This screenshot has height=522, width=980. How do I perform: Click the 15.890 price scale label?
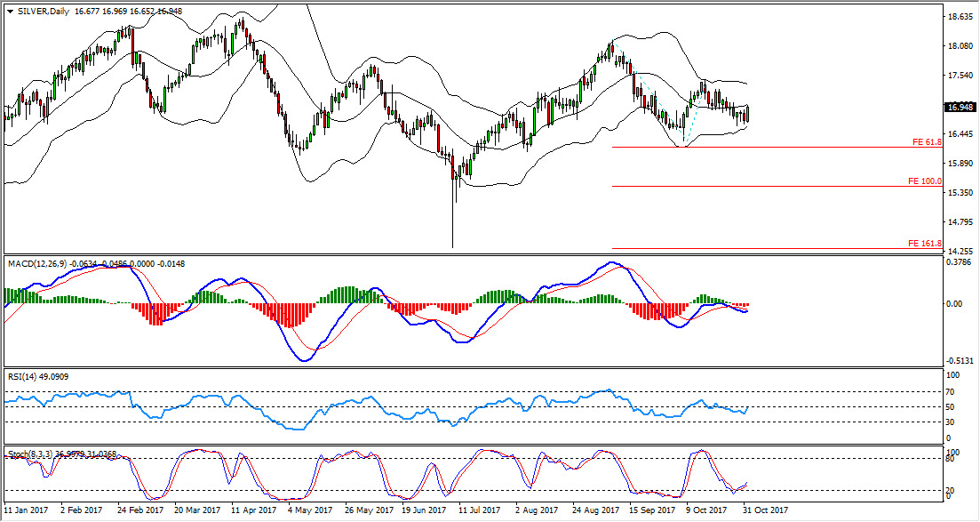pyautogui.click(x=960, y=164)
